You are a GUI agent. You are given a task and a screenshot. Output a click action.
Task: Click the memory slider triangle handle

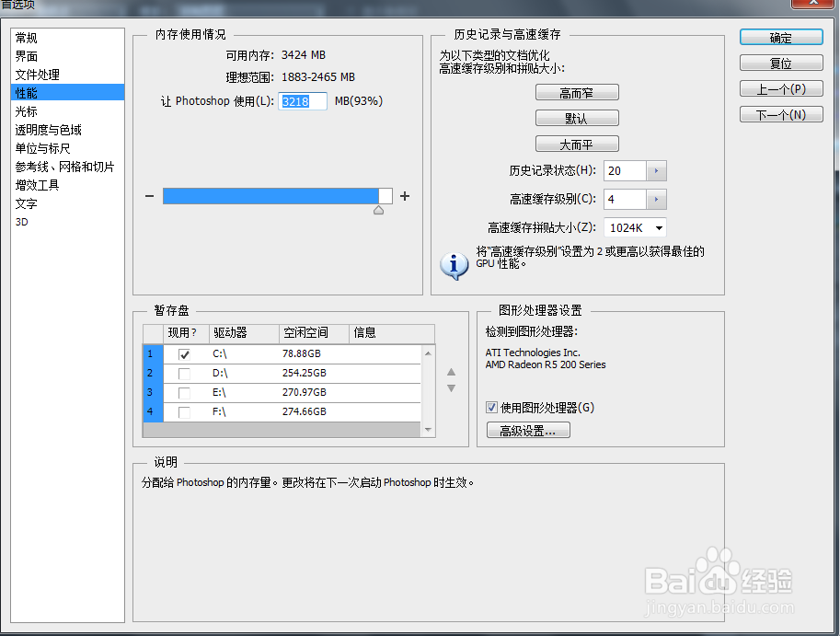379,210
